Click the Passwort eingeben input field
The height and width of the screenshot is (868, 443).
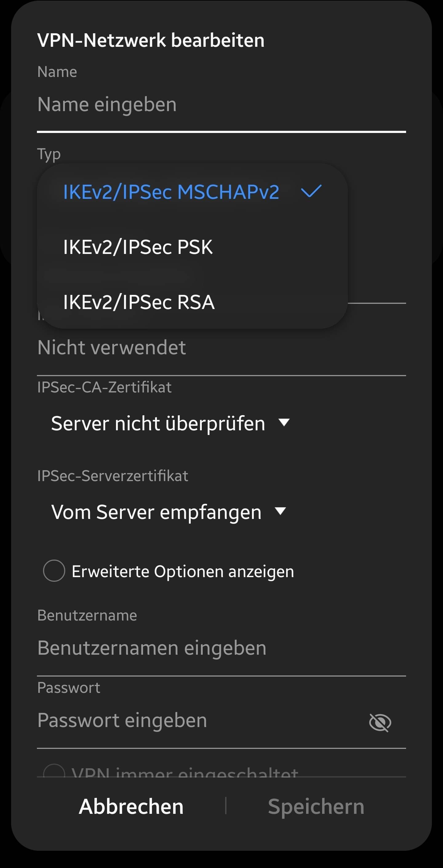tap(135, 721)
